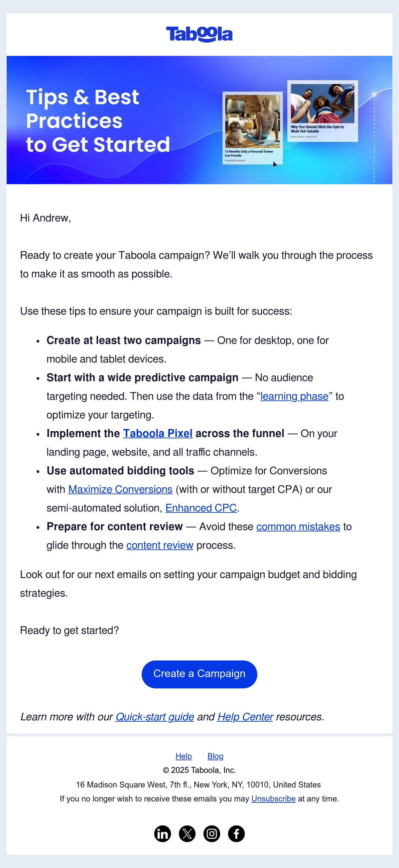Open the Maximize Conversions link
Image resolution: width=399 pixels, height=868 pixels.
click(x=120, y=489)
